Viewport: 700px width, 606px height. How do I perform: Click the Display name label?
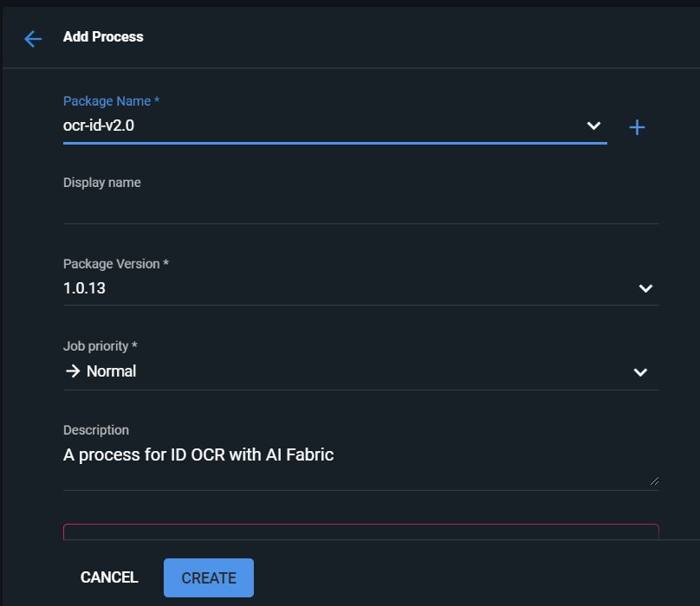pyautogui.click(x=101, y=183)
